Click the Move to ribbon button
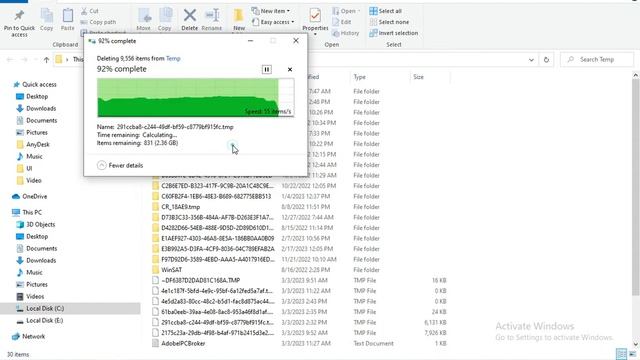The height and width of the screenshot is (360, 640). (x=144, y=20)
